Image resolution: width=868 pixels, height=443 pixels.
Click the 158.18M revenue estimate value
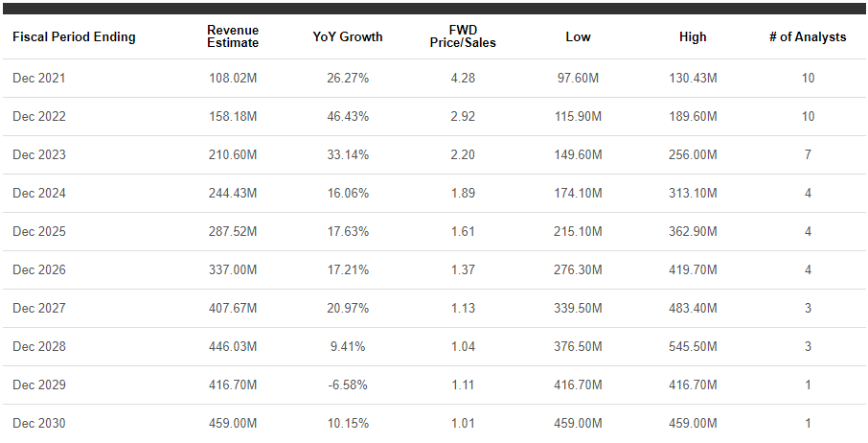click(x=233, y=117)
